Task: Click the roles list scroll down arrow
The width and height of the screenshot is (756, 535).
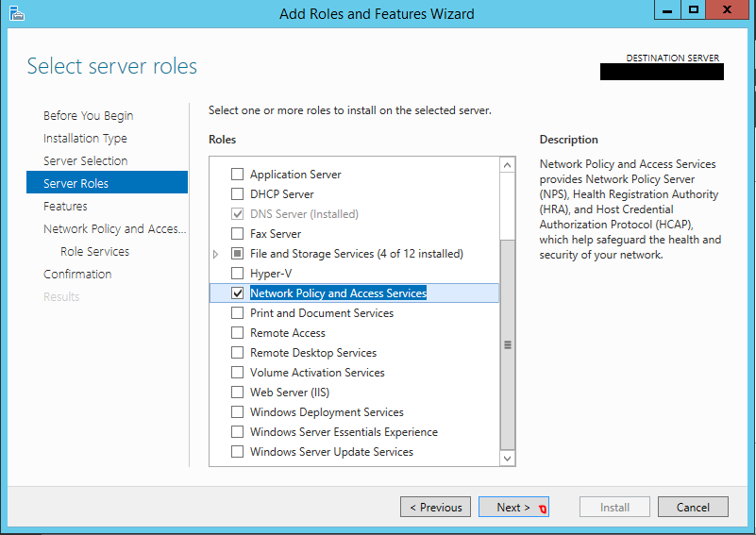Action: (x=507, y=459)
